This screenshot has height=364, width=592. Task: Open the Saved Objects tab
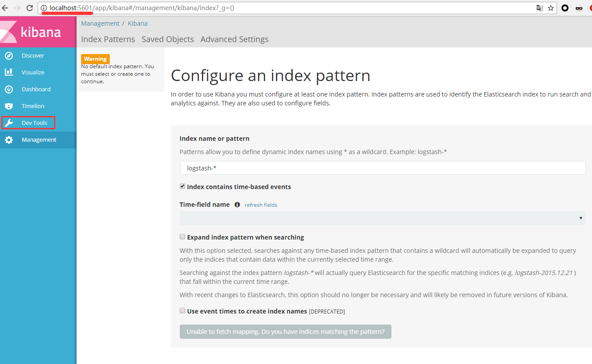pos(168,39)
